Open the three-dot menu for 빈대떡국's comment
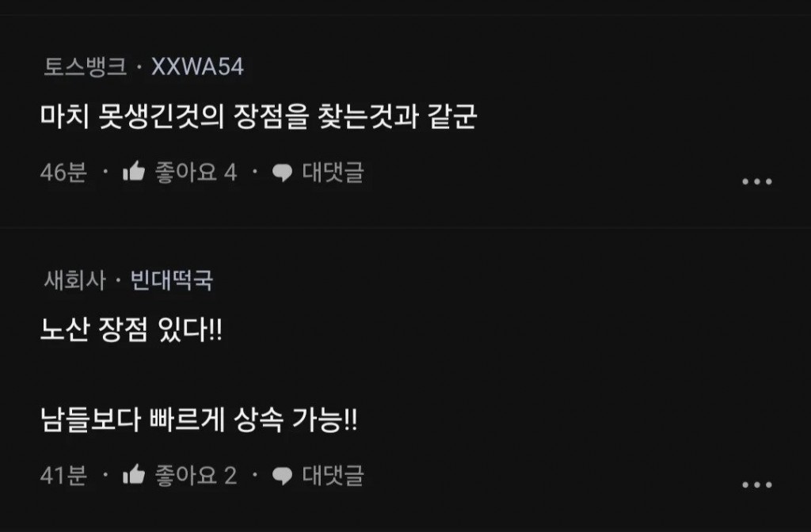Viewport: 811px width, 532px height. click(756, 484)
